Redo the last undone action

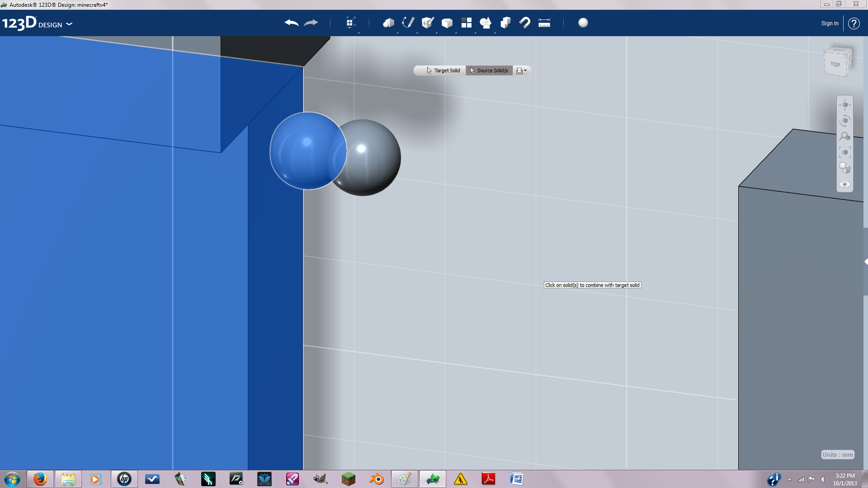311,23
